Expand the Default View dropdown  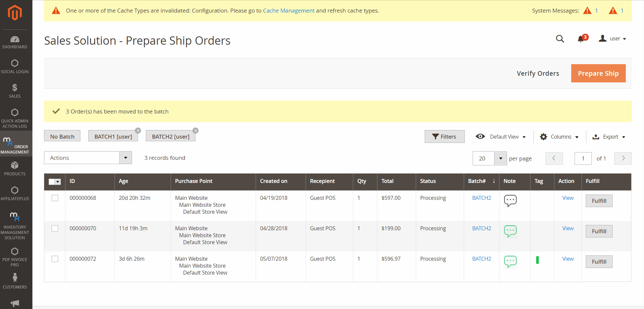[501, 137]
